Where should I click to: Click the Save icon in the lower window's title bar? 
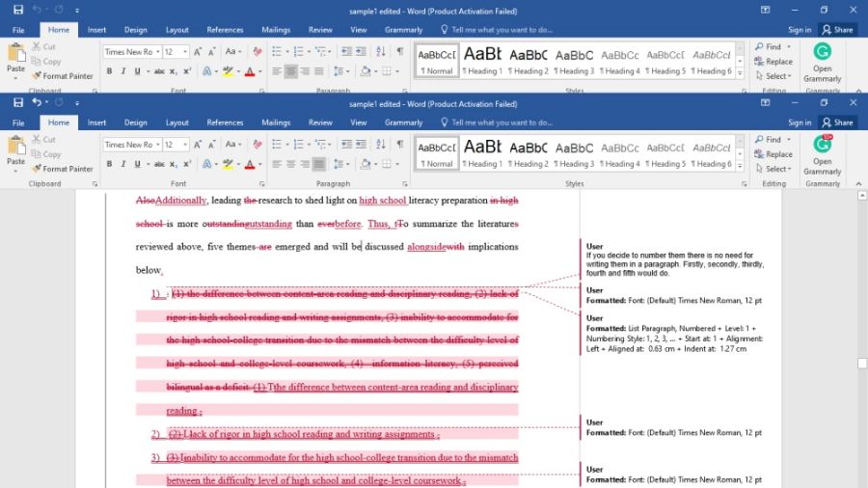point(17,102)
